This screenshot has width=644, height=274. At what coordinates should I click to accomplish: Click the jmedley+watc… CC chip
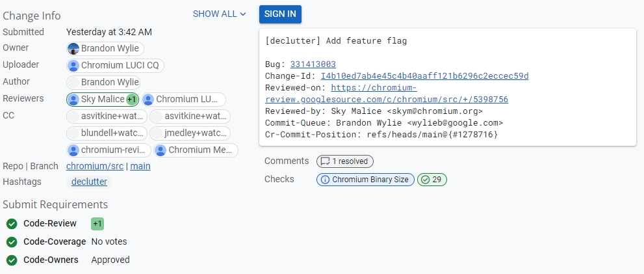(190, 133)
